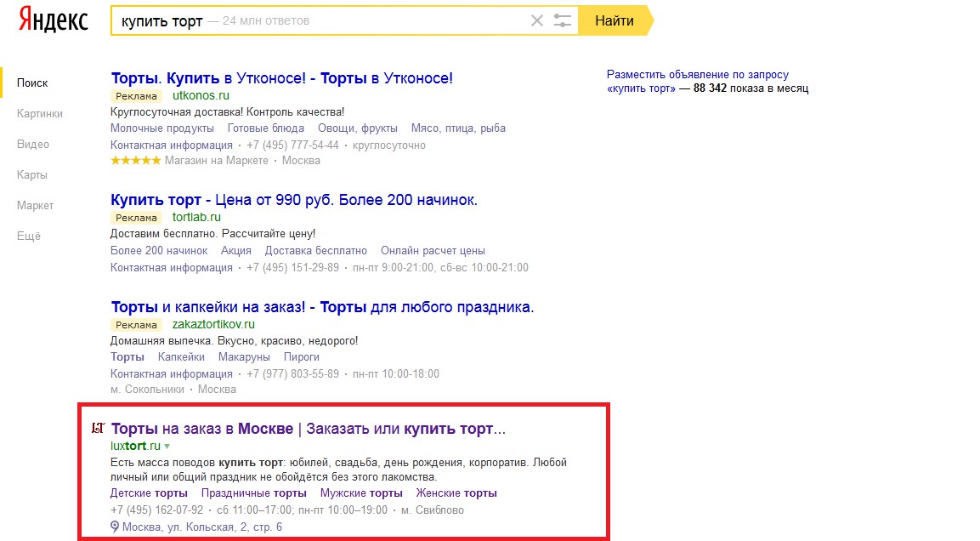This screenshot has height=541, width=980.
Task: Open the Маркет tab
Action: (x=35, y=205)
